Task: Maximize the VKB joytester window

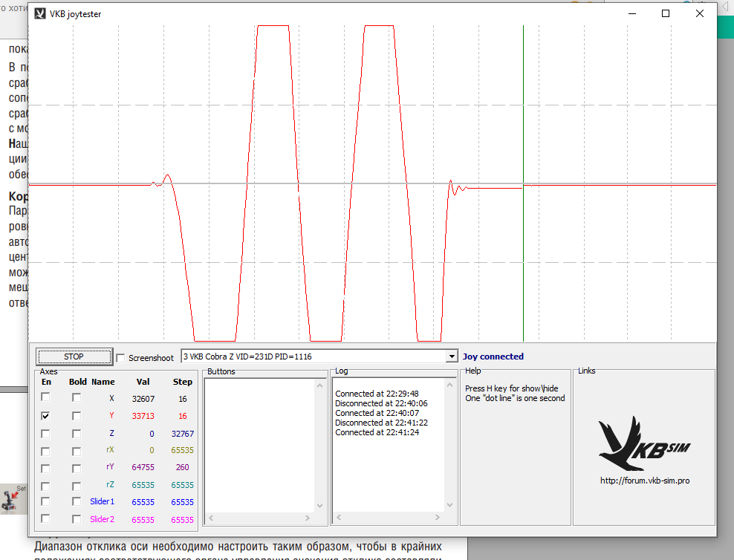Action: [x=665, y=13]
